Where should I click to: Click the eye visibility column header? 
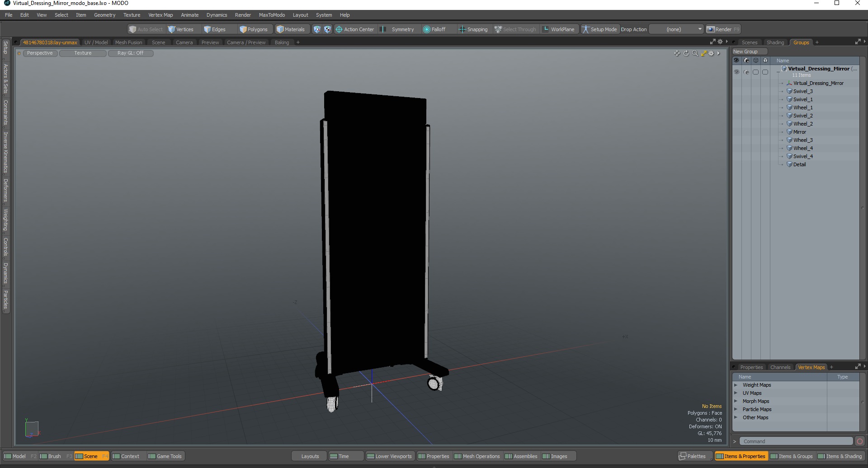[736, 61]
